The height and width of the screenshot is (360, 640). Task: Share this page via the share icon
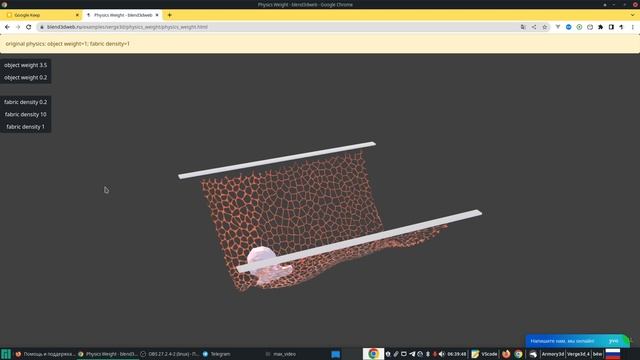click(x=534, y=27)
